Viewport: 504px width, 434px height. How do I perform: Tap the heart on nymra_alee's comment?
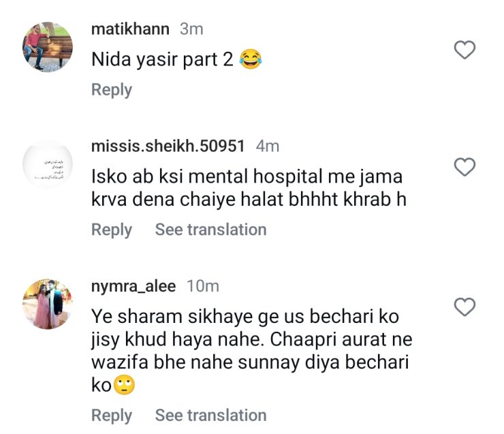click(464, 307)
